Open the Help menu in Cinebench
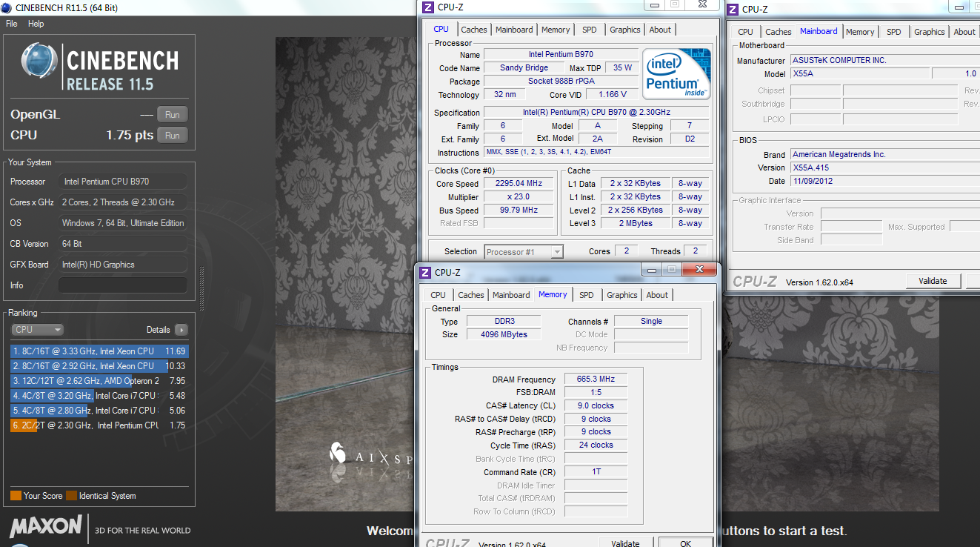This screenshot has width=980, height=547. tap(36, 24)
